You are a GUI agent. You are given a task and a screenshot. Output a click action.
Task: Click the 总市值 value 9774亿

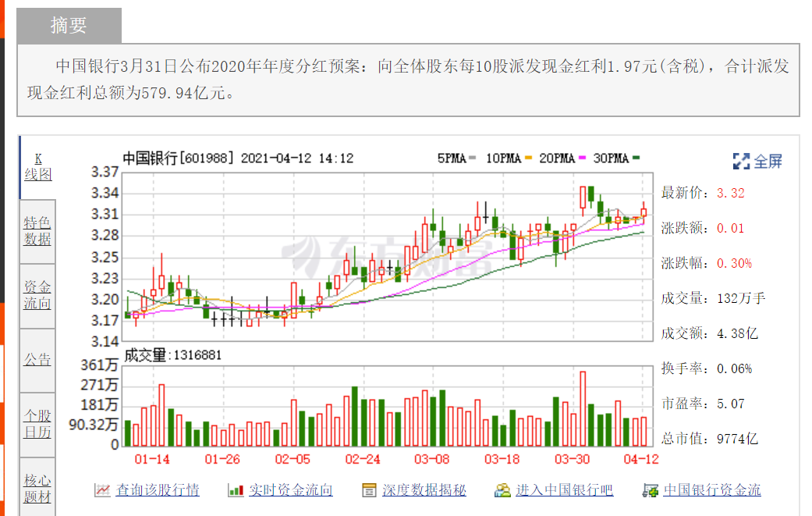(737, 439)
